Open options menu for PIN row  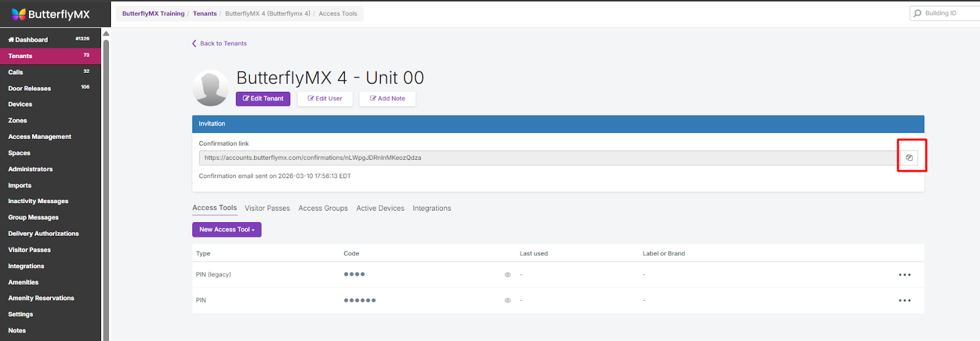(904, 301)
